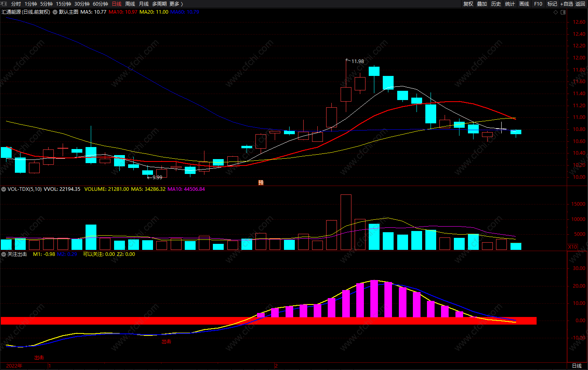Click the 日线 label at bottom-right
Screen dimensions: 588x370
[x=577, y=366]
